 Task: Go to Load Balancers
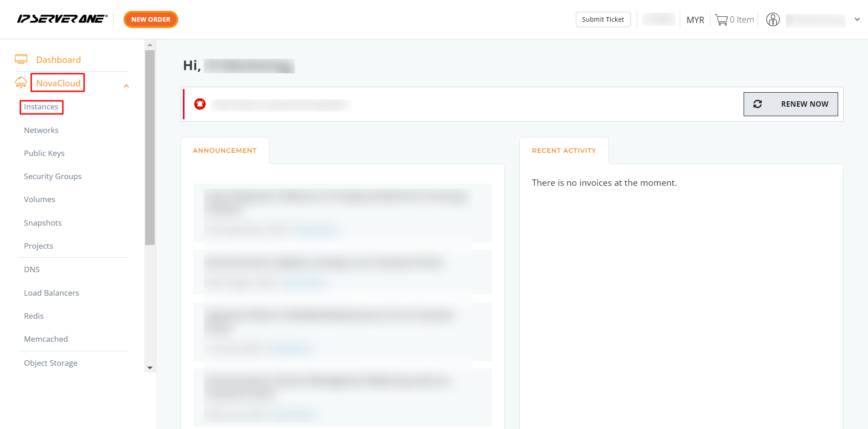pyautogui.click(x=52, y=293)
